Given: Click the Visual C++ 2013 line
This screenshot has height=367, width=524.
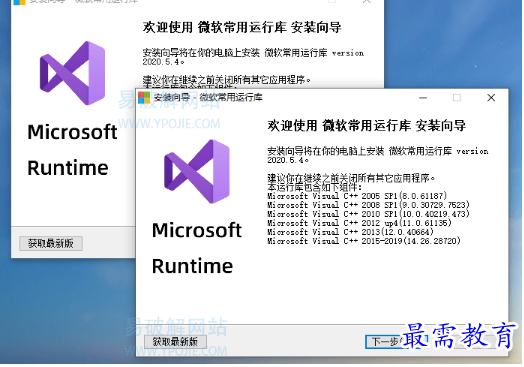Looking at the screenshot, I should click(350, 232).
